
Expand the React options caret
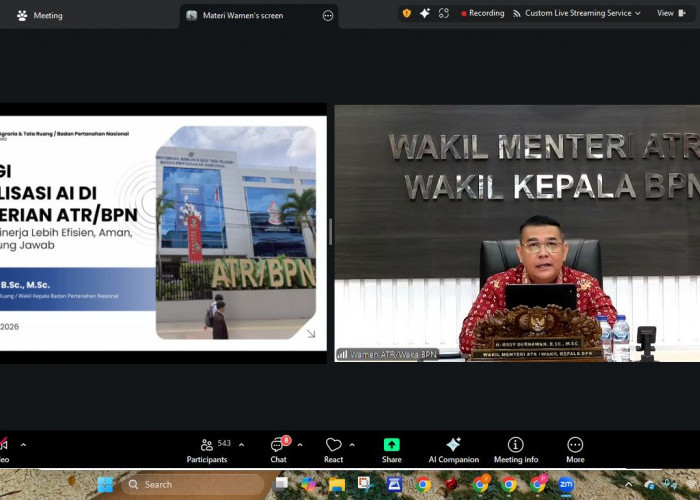[x=352, y=445]
